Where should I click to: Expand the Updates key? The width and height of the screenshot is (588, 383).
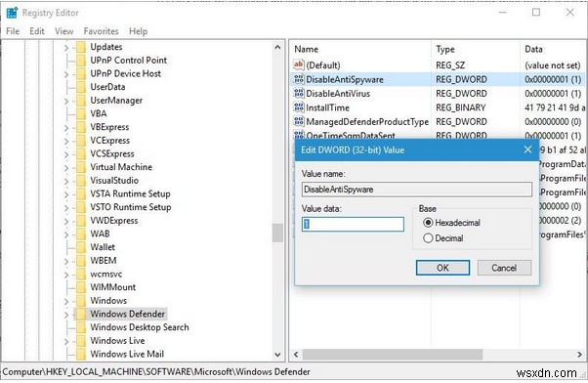66,48
